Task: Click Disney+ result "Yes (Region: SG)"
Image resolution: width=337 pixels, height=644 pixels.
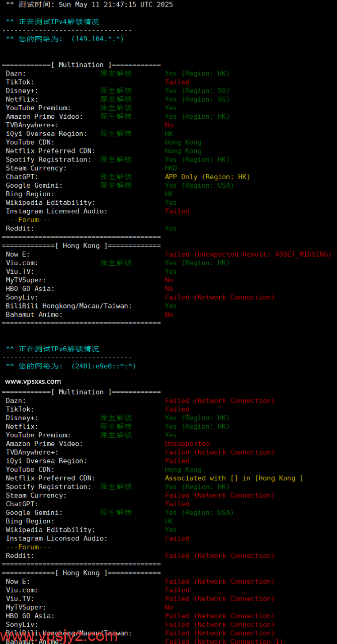Action: (197, 91)
